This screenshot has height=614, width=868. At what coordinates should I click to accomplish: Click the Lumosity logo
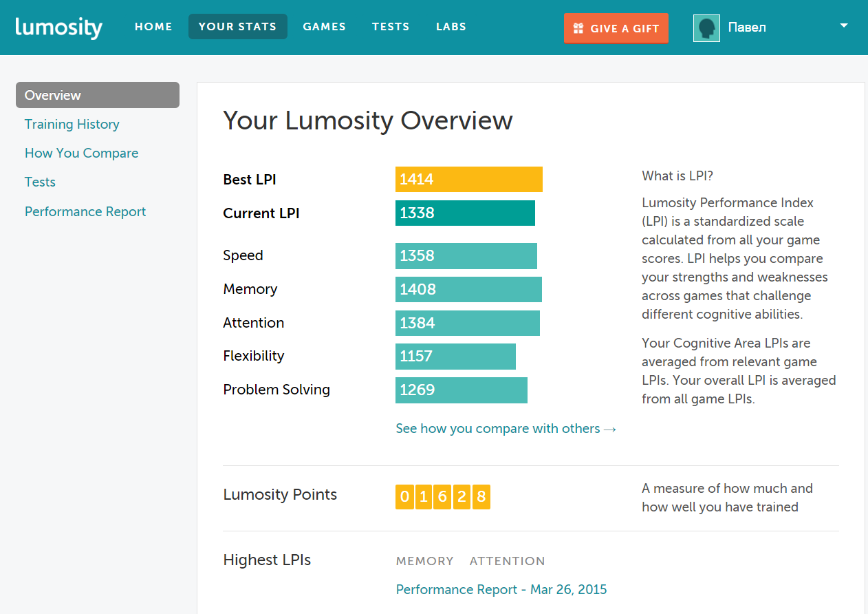(x=58, y=28)
